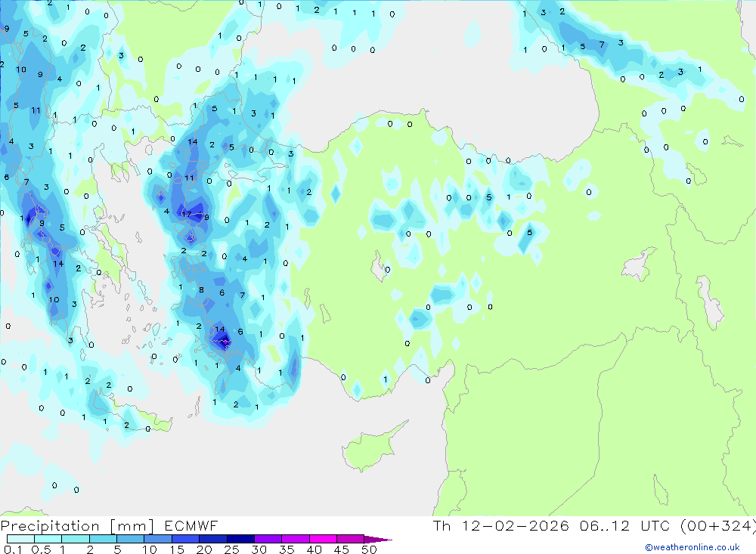
Task: Select the 45–50 mm legend color box
Action: coord(351,539)
